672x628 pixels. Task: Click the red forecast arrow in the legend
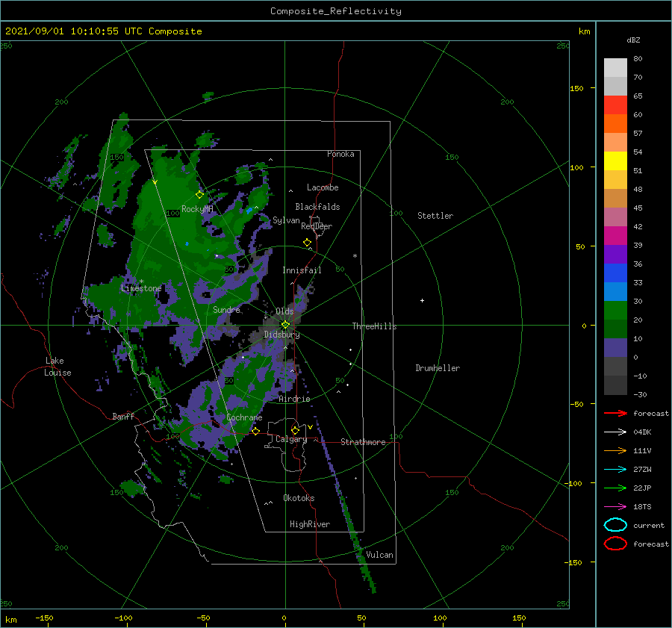pos(615,413)
